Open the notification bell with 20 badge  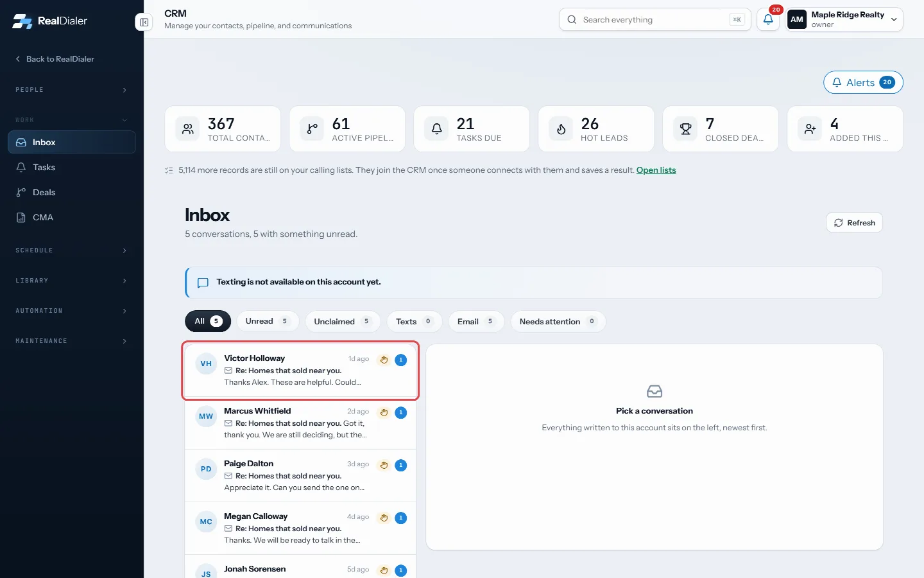pos(768,19)
